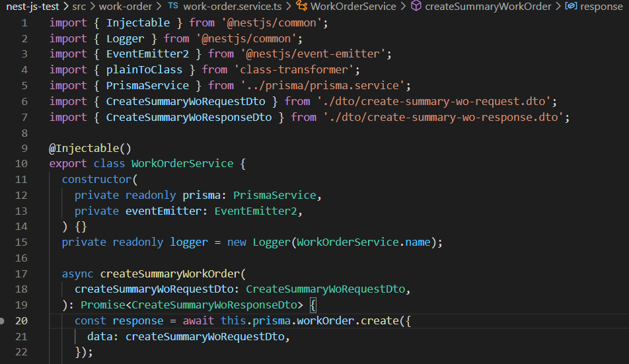Click 'PrismaService' in the line 5 import
The image size is (629, 364).
(147, 86)
